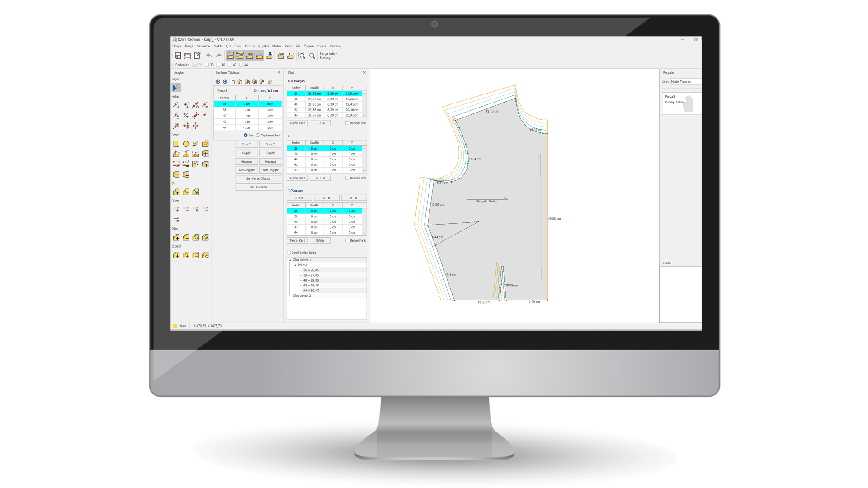This screenshot has height=488, width=868.
Task: Enable the size 38 checkbox in Bedenler
Action: pyautogui.click(x=207, y=65)
